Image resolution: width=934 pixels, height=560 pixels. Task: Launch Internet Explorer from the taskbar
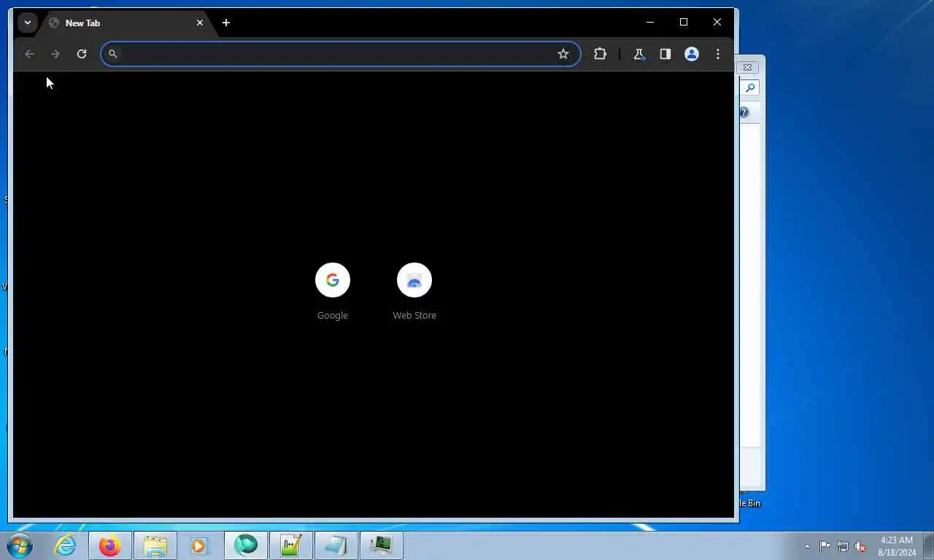point(66,545)
